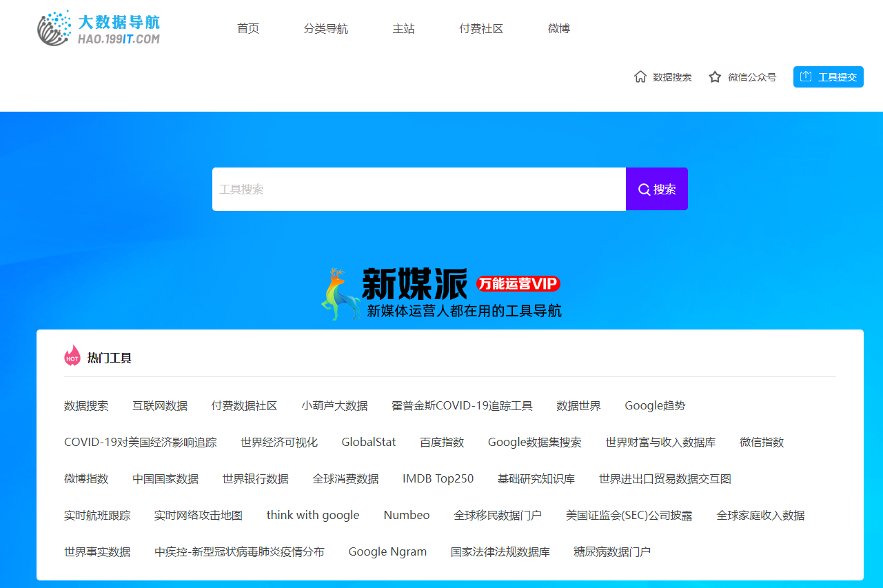Open 世界财富与收入数据库 link
Image resolution: width=883 pixels, height=588 pixels.
pos(660,443)
